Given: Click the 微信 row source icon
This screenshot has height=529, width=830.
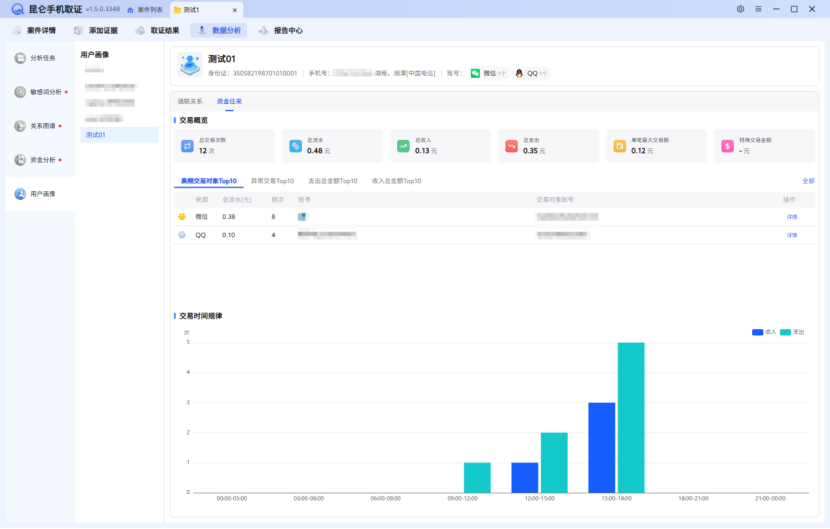Looking at the screenshot, I should 182,217.
